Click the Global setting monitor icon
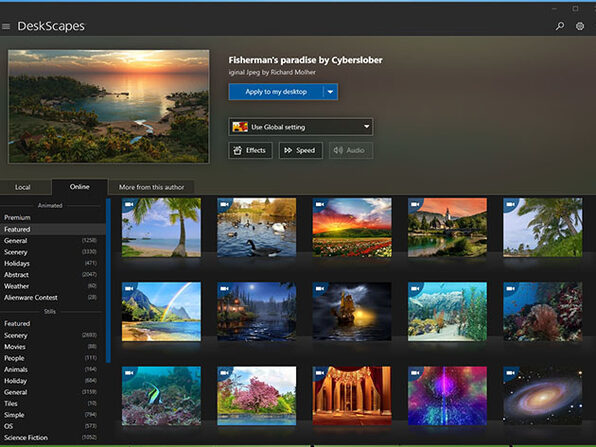Screen dimensions: 596x447 [240, 127]
